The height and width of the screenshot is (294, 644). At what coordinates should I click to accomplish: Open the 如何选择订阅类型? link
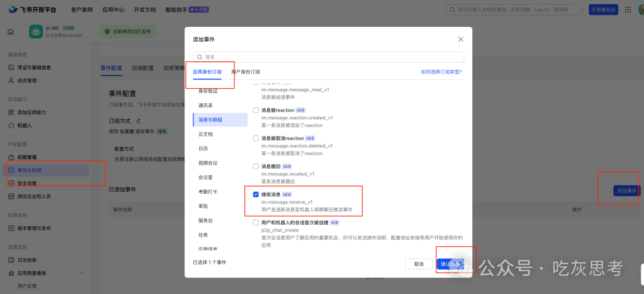pos(441,72)
